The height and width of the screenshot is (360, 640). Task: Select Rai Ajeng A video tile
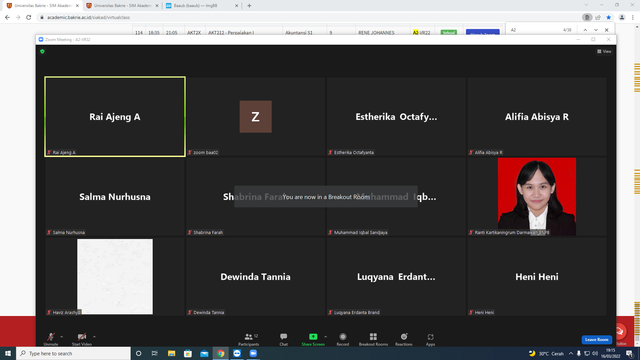pos(115,116)
